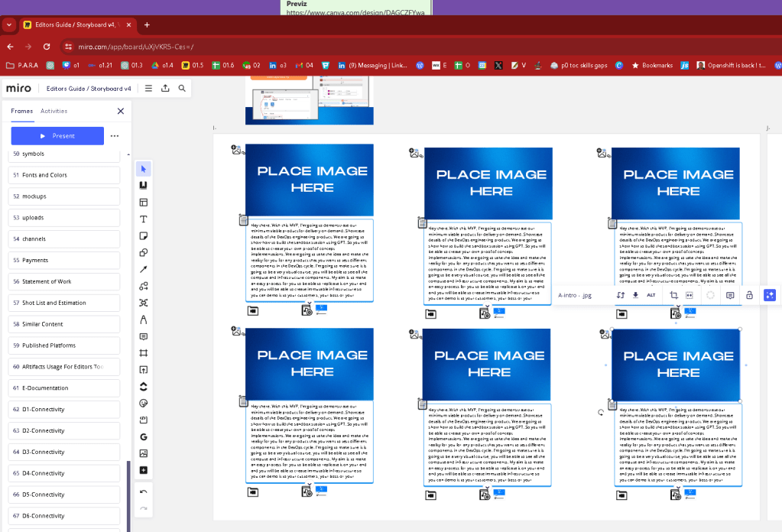782x532 pixels.
Task: Open a new browser tab
Action: point(147,25)
